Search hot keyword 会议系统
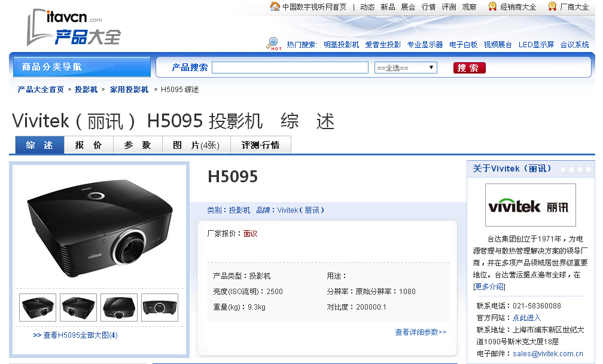This screenshot has height=364, width=603. click(x=574, y=45)
